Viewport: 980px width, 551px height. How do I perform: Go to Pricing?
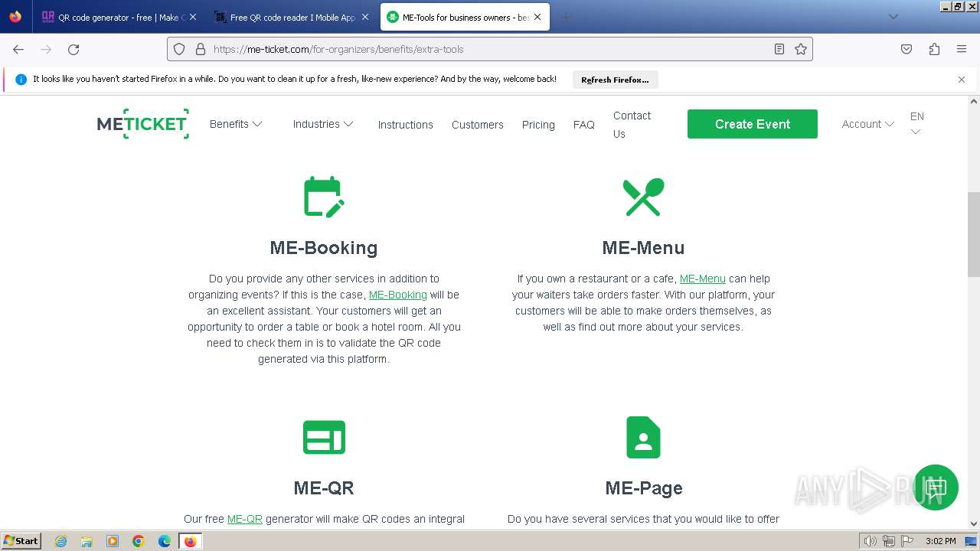point(538,125)
